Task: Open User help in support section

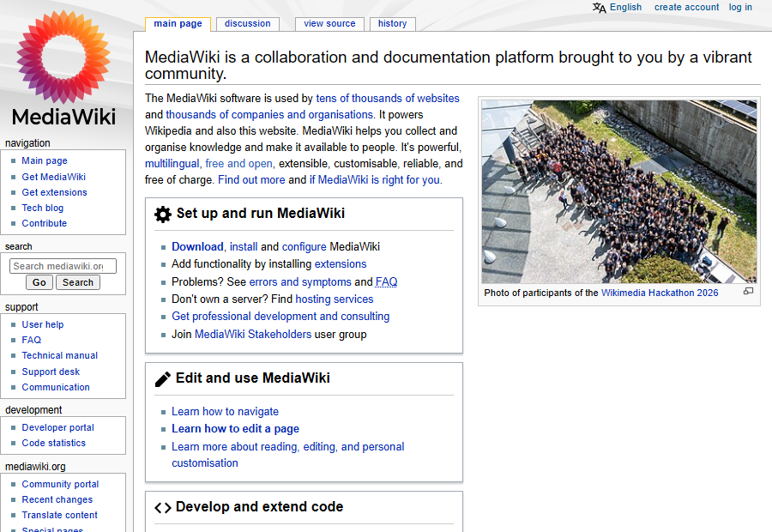Action: coord(43,324)
